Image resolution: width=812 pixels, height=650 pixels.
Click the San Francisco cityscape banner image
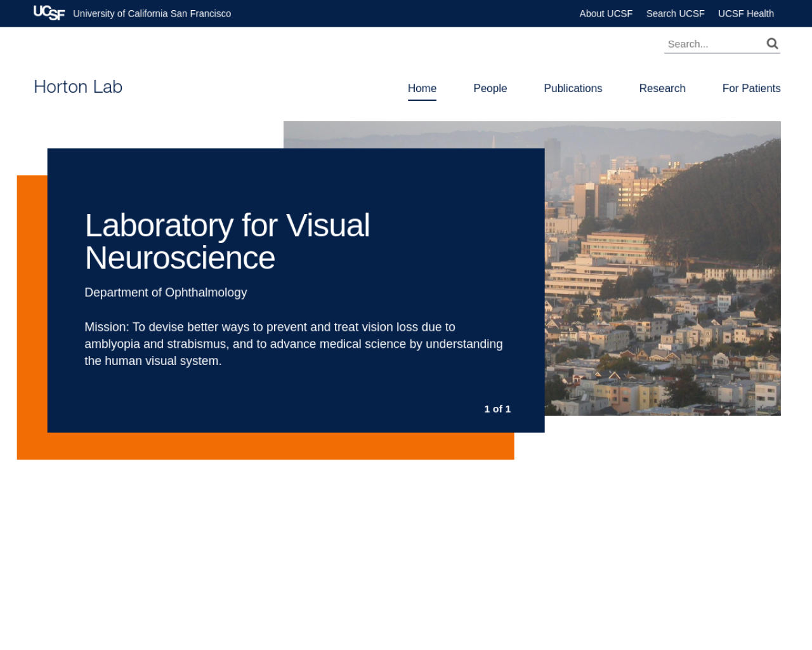click(x=663, y=268)
